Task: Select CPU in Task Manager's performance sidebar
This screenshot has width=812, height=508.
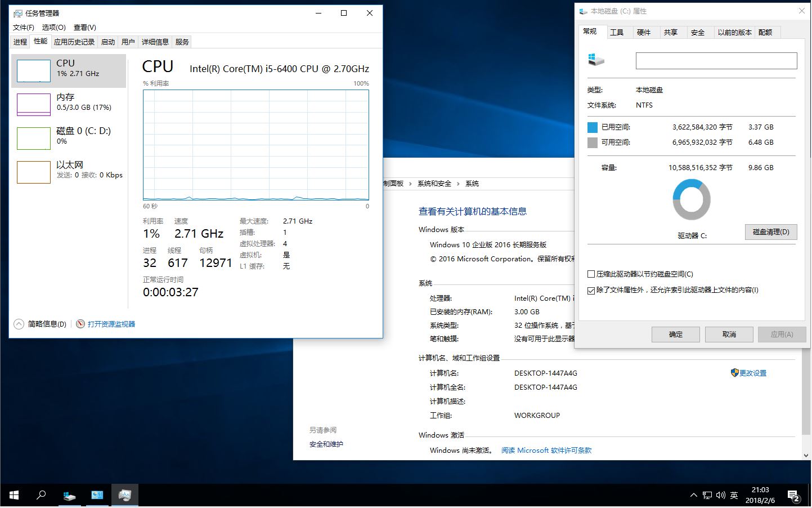Action: [68, 70]
